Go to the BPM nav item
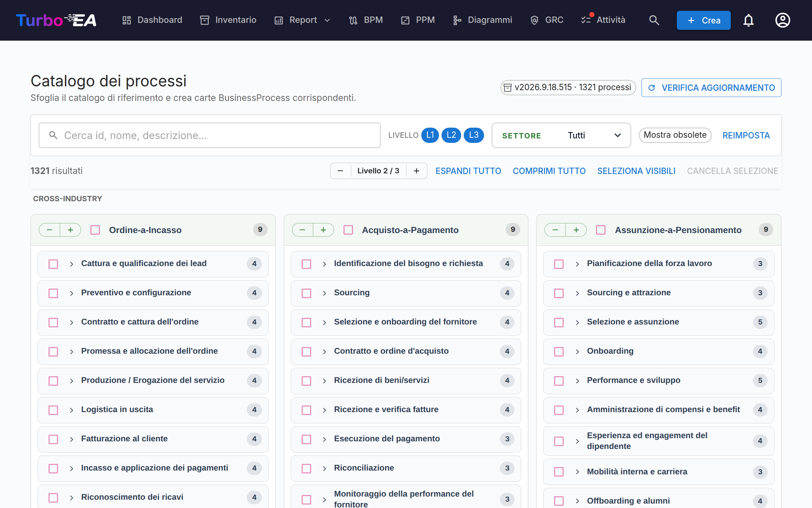Screen dimensions: 812x508 (x=366, y=20)
